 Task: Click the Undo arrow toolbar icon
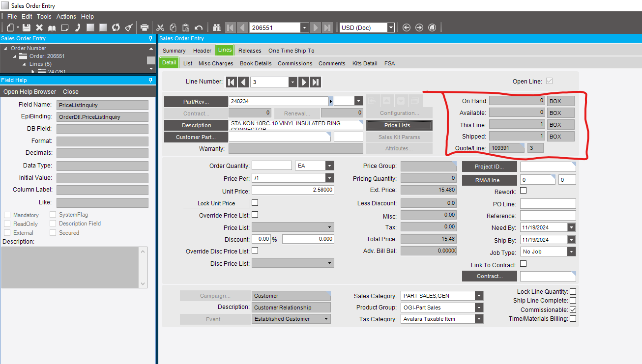pyautogui.click(x=199, y=28)
